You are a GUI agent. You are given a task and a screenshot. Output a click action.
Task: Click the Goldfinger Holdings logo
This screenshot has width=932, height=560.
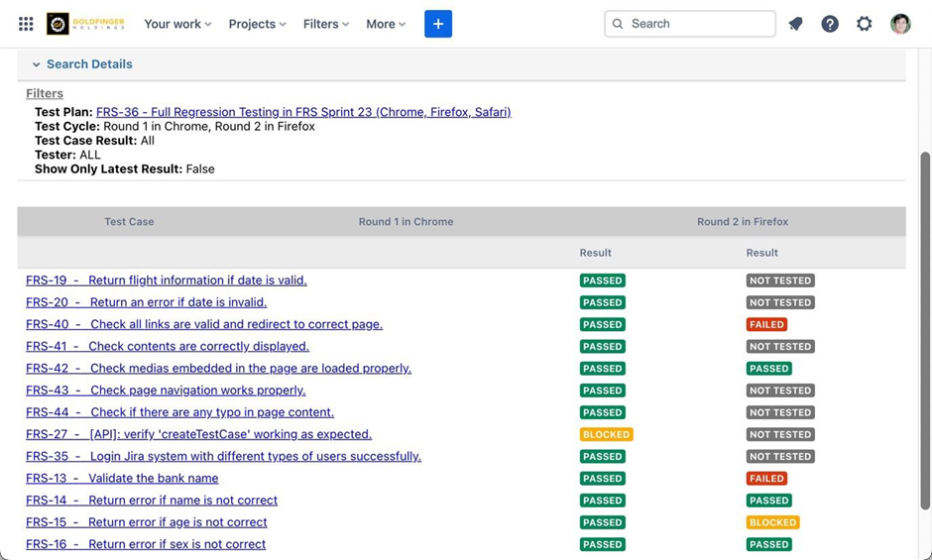[x=85, y=24]
